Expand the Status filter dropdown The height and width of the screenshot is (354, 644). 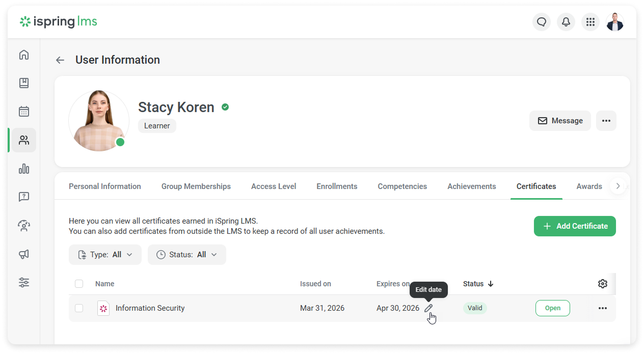click(x=186, y=255)
